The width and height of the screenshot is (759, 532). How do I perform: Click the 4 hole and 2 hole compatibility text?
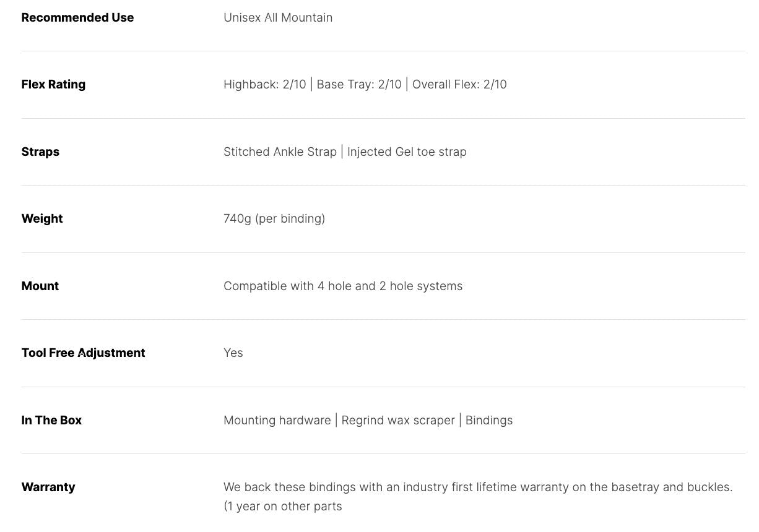click(343, 286)
